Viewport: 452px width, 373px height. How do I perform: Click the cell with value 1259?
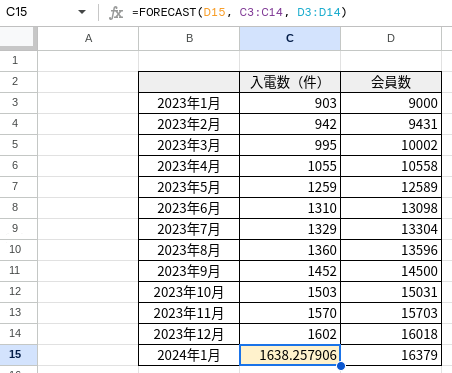click(290, 187)
